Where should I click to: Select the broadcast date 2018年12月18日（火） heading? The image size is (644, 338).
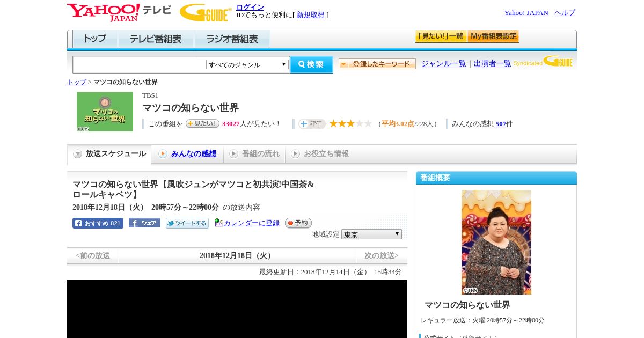click(236, 255)
